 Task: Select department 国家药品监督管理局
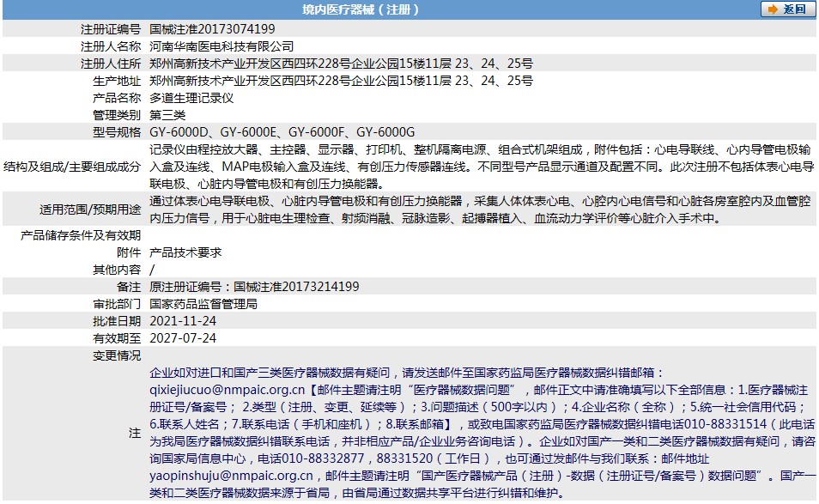[x=203, y=305]
